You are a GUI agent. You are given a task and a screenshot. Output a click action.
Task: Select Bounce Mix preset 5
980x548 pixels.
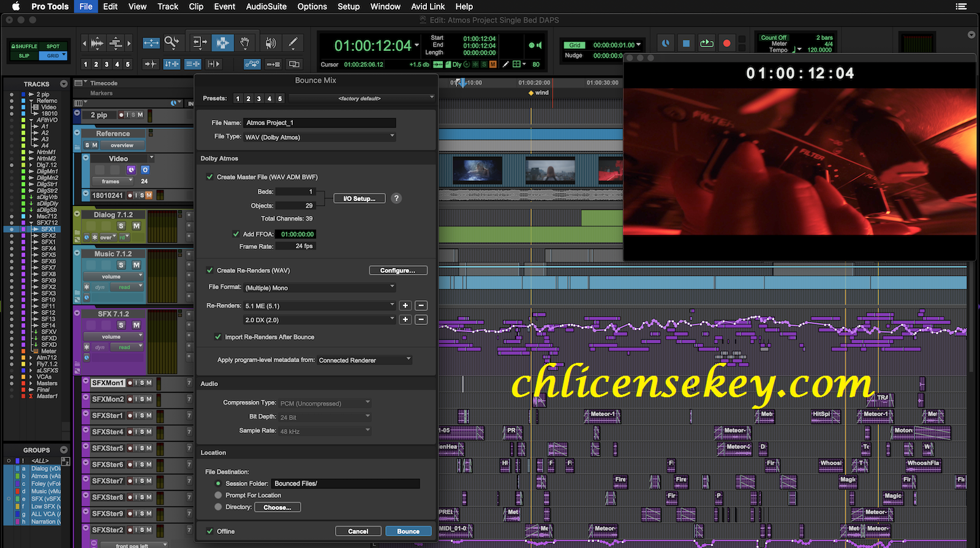pos(280,98)
